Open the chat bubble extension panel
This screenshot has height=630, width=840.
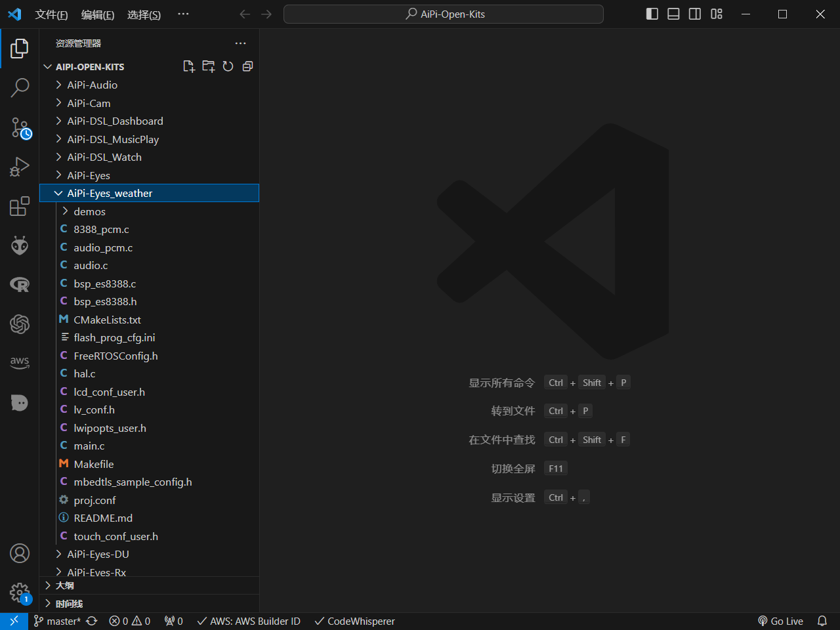click(20, 402)
